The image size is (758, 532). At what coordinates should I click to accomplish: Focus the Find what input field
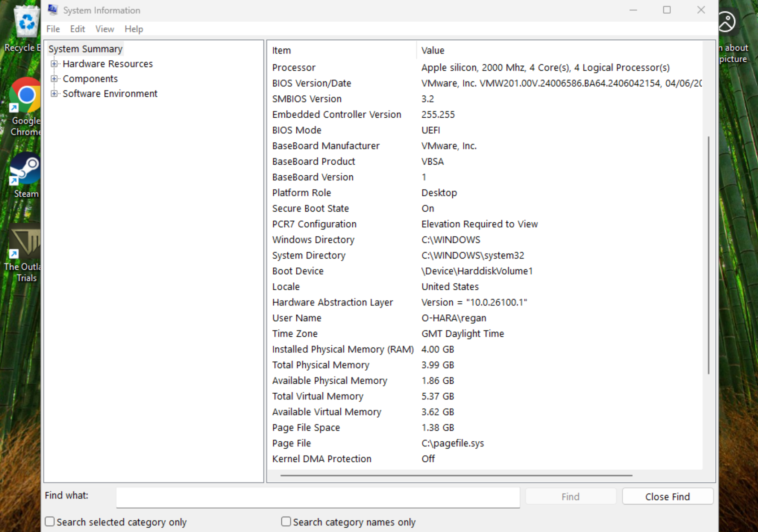click(x=318, y=497)
